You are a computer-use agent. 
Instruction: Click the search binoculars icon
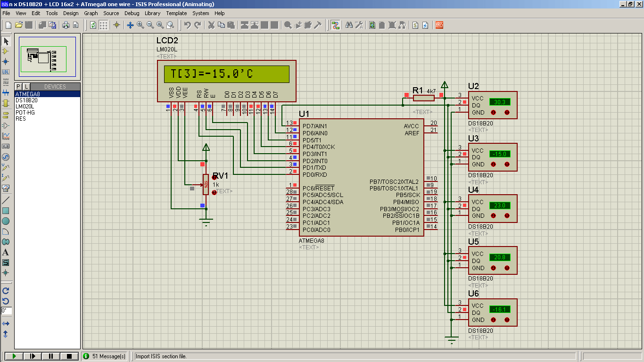pyautogui.click(x=349, y=25)
